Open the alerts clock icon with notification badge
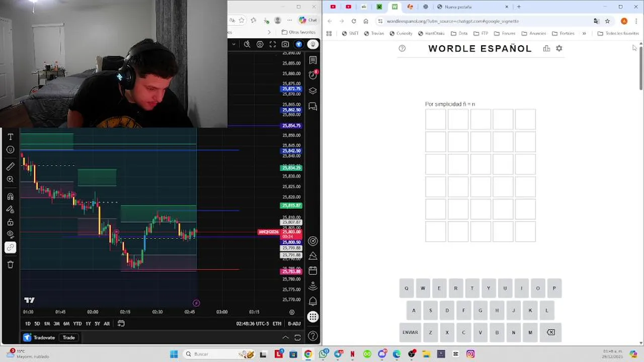The height and width of the screenshot is (362, 644). (x=313, y=75)
